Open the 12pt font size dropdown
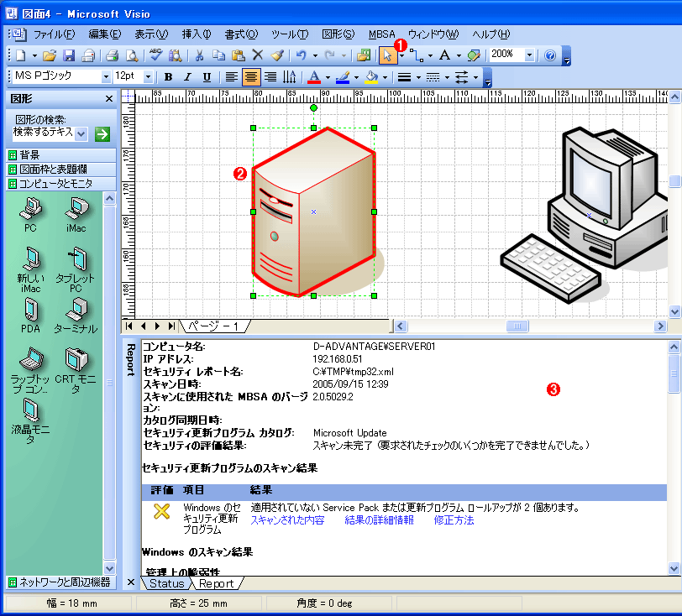682x616 pixels. [149, 77]
